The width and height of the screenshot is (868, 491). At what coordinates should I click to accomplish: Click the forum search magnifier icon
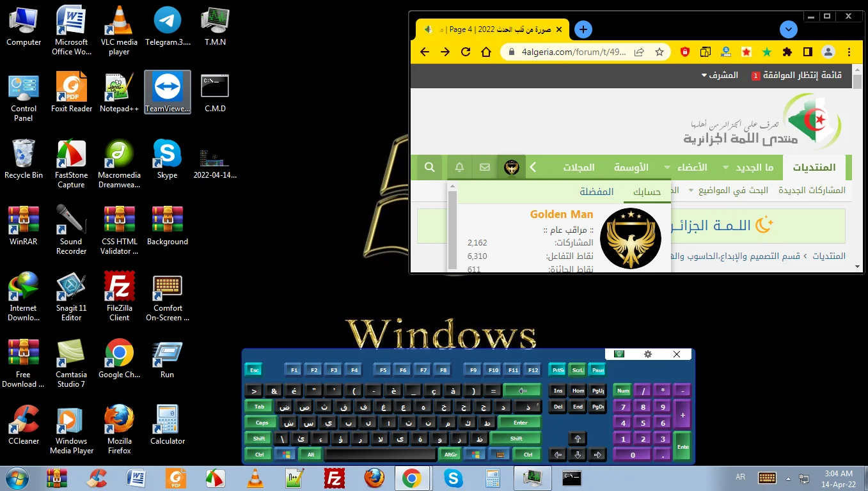pyautogui.click(x=430, y=168)
